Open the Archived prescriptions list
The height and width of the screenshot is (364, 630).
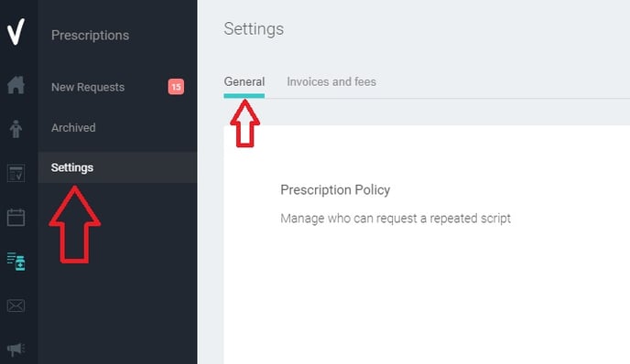73,128
